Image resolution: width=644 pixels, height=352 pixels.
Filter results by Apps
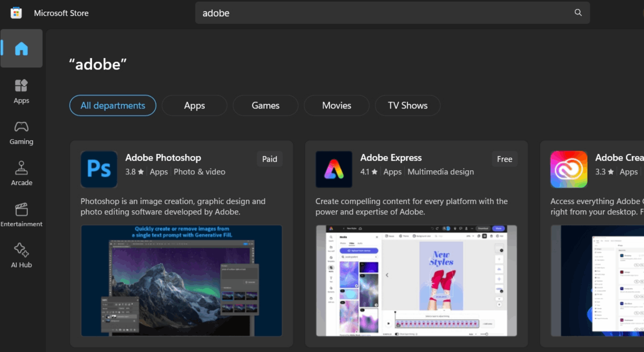194,105
